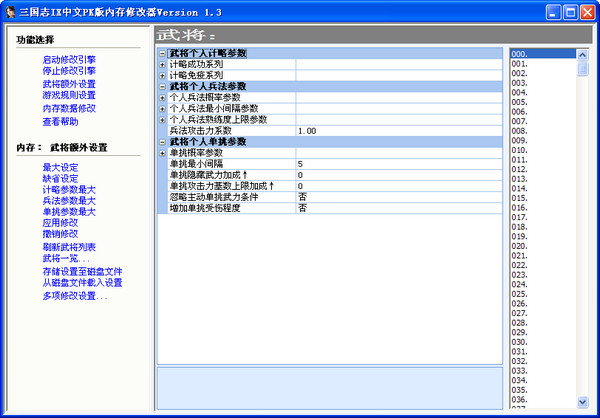Image resolution: width=600 pixels, height=418 pixels.
Task: Click list scrollbar down arrow
Action: pyautogui.click(x=582, y=402)
